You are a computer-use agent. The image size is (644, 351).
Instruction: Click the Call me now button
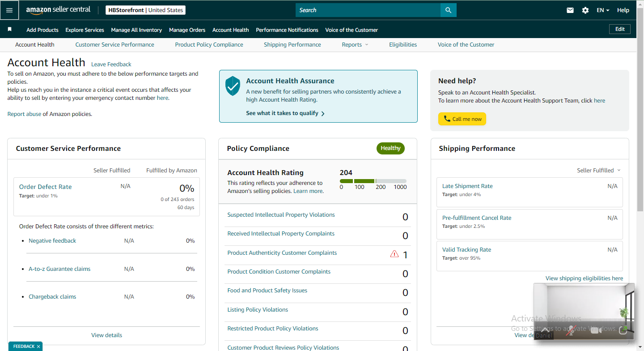(462, 119)
